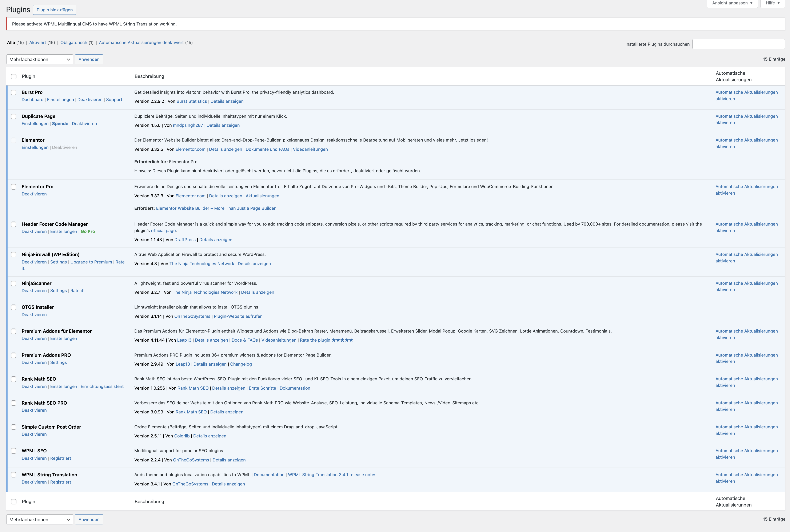The height and width of the screenshot is (532, 790).
Task: Filter by Automatische Aktualisierungen deaktiviert
Action: (141, 42)
